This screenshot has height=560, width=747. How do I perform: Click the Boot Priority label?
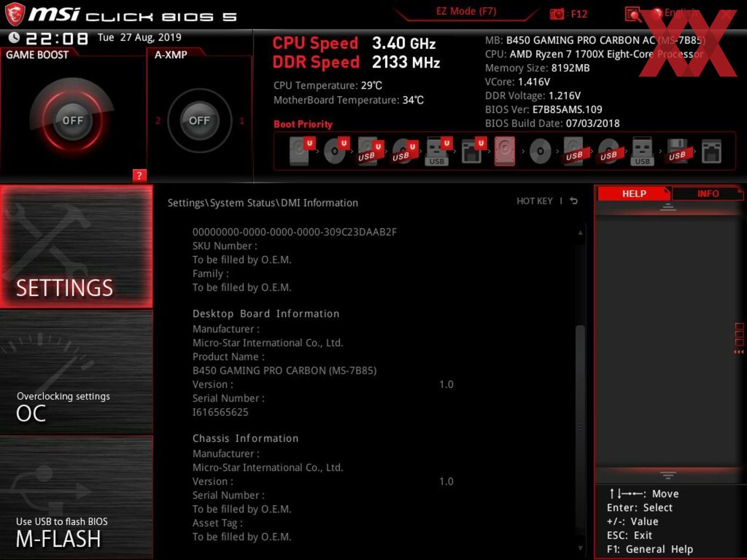(x=303, y=124)
